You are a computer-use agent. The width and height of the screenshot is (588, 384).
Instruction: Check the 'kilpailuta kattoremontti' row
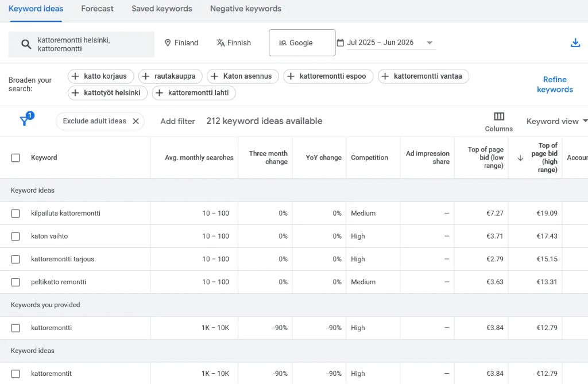point(16,214)
